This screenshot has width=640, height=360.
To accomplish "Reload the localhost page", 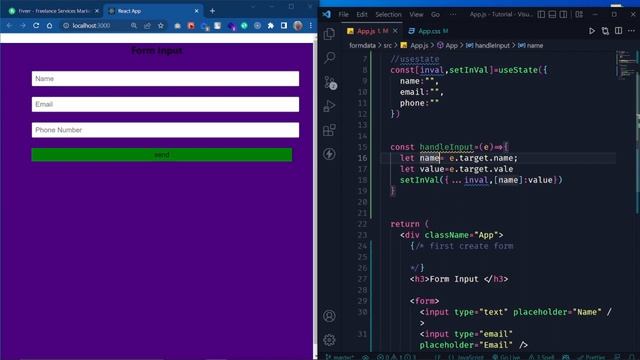I will 36,25.
